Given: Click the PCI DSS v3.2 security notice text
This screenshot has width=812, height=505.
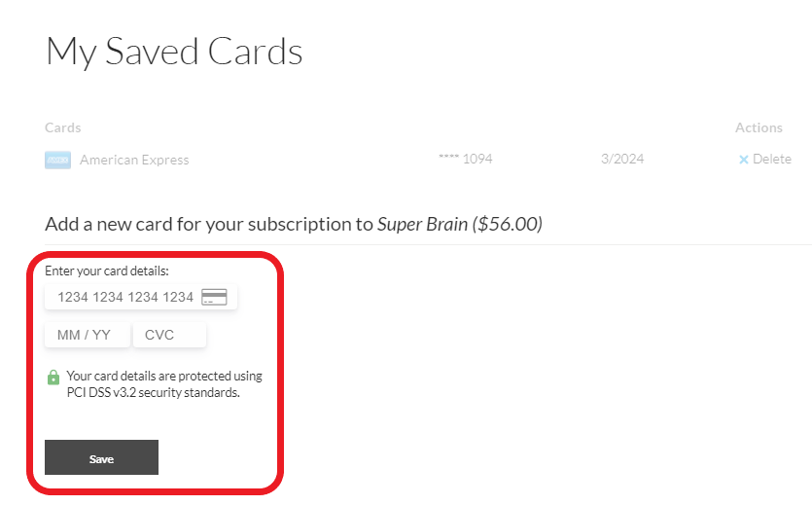Looking at the screenshot, I should pyautogui.click(x=163, y=384).
